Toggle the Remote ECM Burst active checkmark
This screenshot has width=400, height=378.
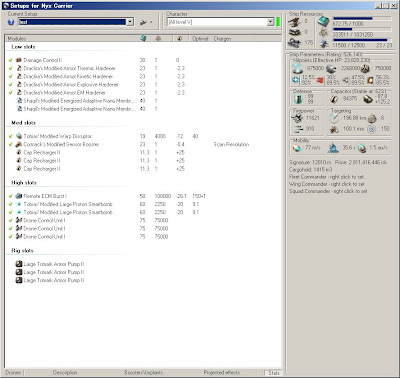11,196
